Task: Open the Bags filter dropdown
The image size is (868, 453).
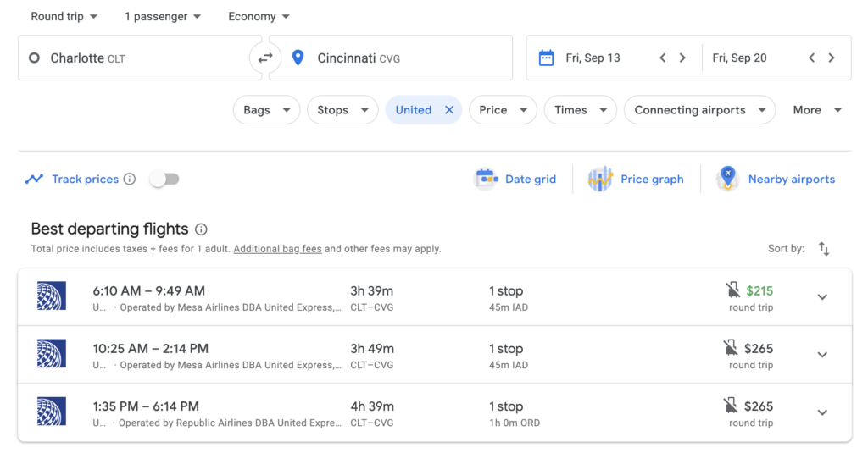Action: coord(267,110)
